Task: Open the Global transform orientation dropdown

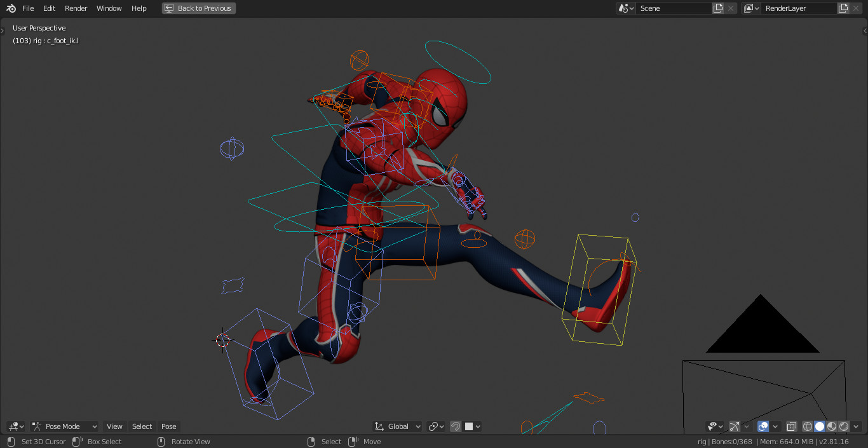Action: click(397, 426)
